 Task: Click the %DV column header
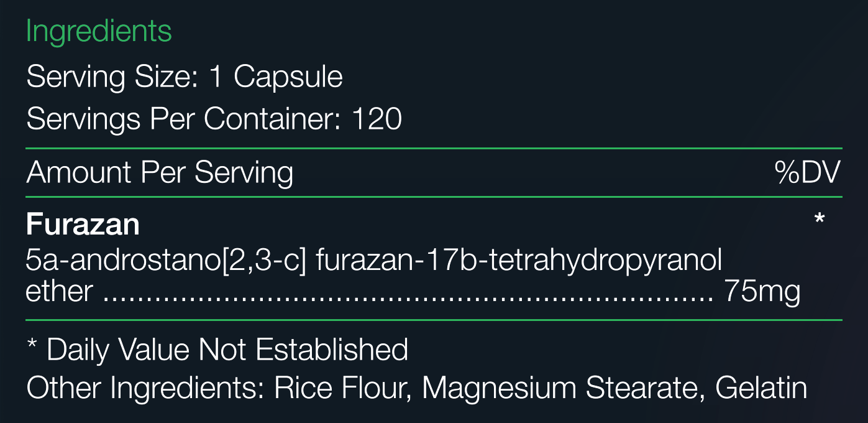pyautogui.click(x=808, y=172)
